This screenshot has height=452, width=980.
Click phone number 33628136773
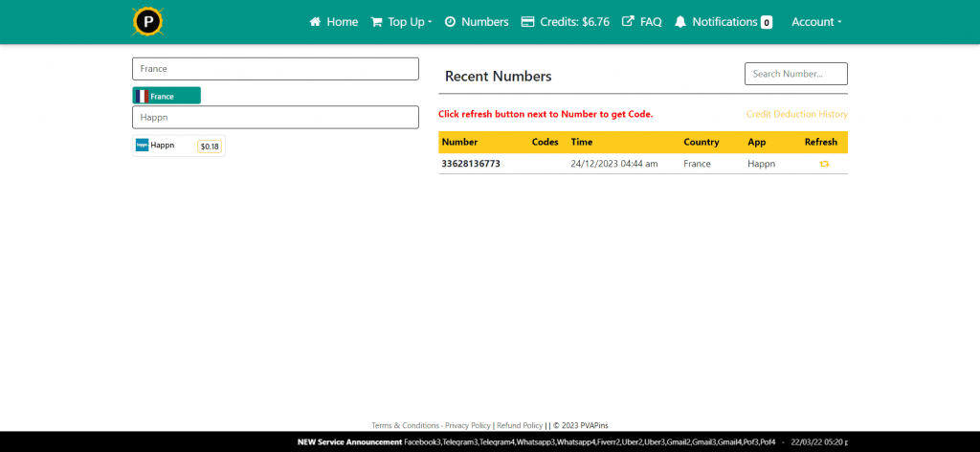pos(471,164)
